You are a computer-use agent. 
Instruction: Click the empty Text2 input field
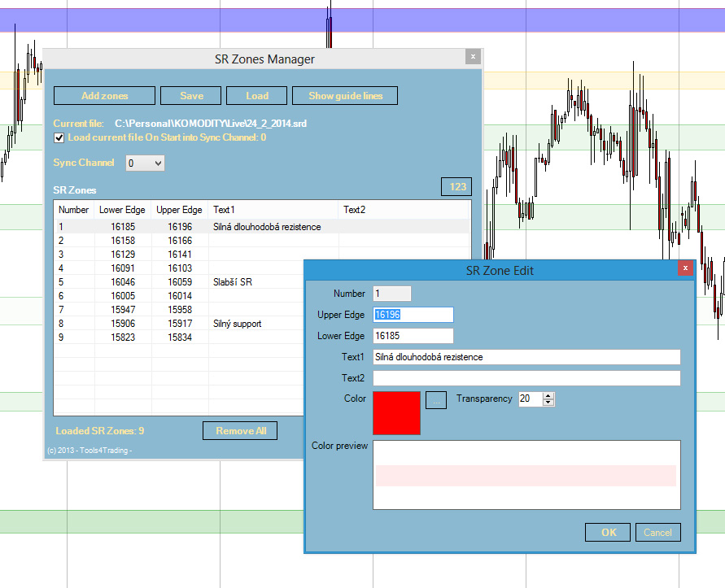click(x=526, y=378)
